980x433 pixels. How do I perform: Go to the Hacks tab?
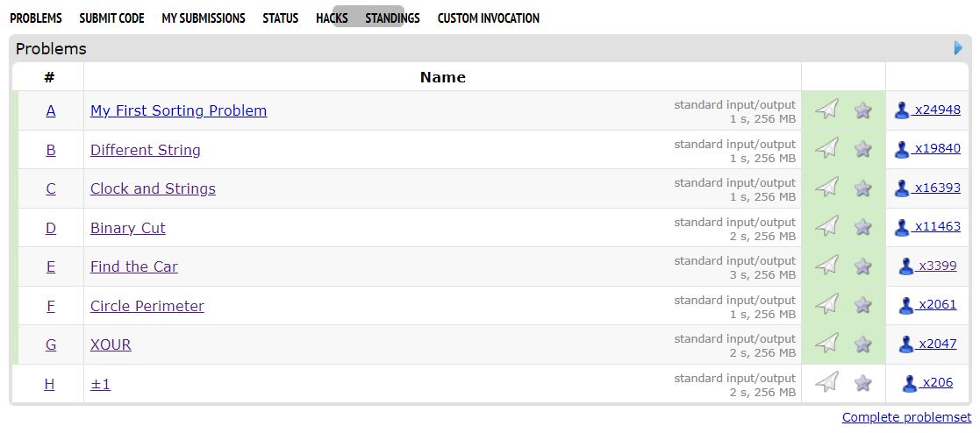click(x=332, y=18)
